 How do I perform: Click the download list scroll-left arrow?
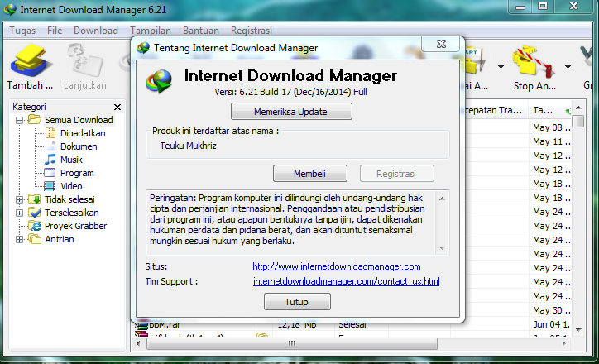(x=138, y=343)
